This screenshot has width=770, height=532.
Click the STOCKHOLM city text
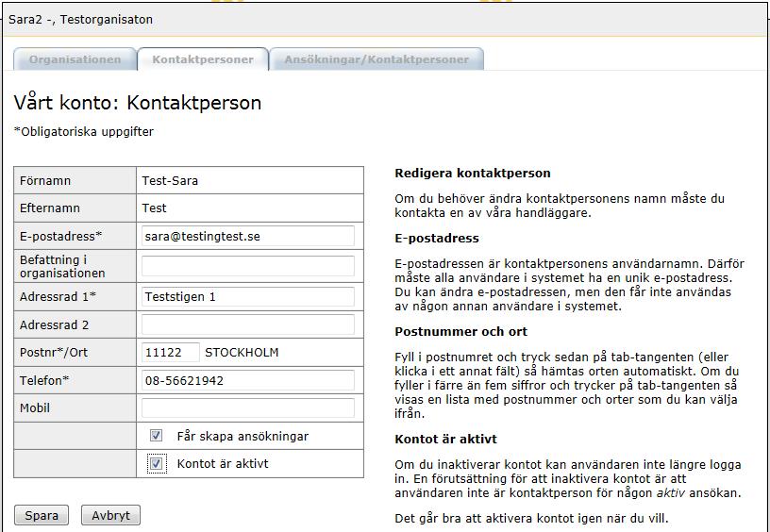(242, 353)
